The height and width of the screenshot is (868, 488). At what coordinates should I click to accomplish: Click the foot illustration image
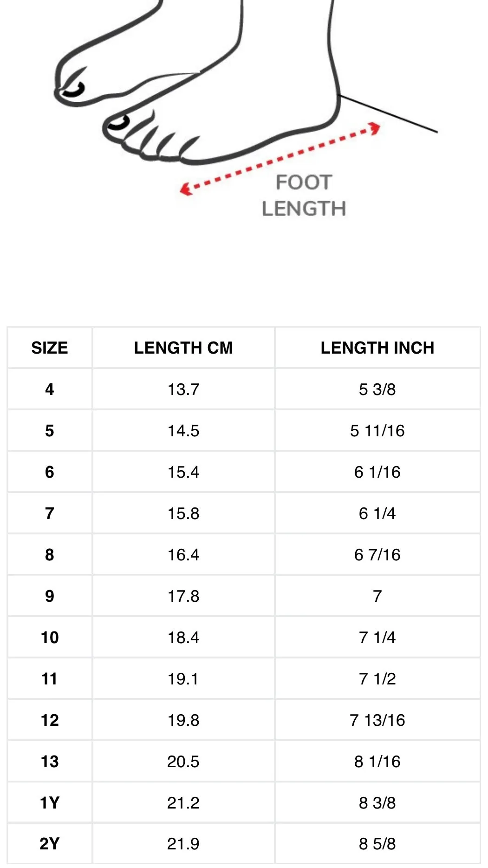(245, 109)
